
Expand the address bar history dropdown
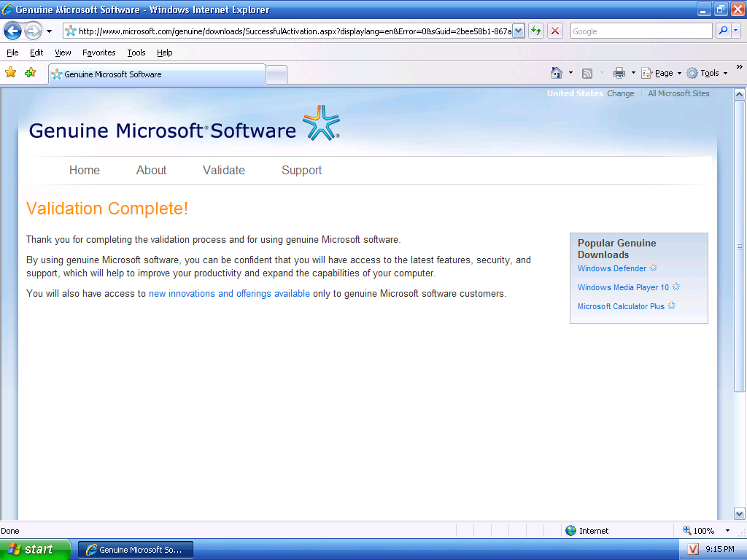[519, 31]
